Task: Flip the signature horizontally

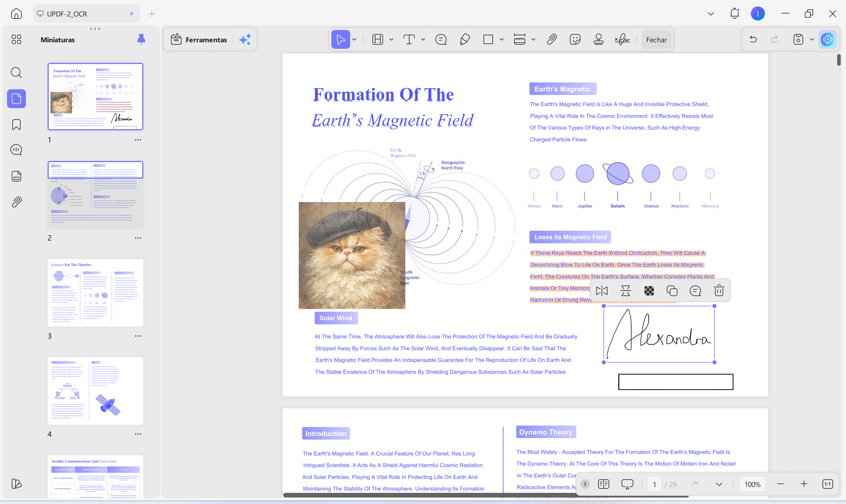Action: (602, 291)
